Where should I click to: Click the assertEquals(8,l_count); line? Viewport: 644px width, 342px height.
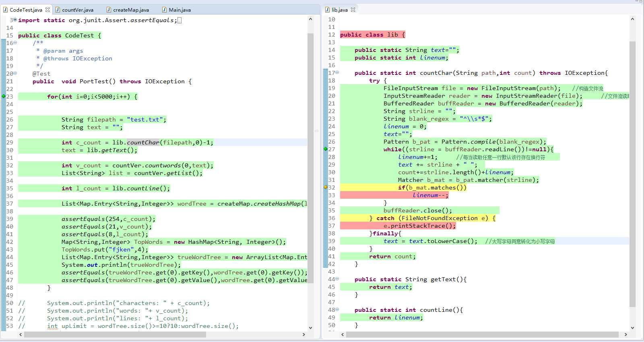pyautogui.click(x=105, y=234)
